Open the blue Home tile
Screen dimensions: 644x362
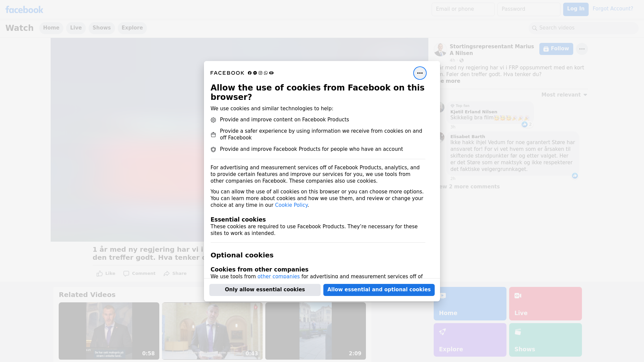click(x=470, y=304)
